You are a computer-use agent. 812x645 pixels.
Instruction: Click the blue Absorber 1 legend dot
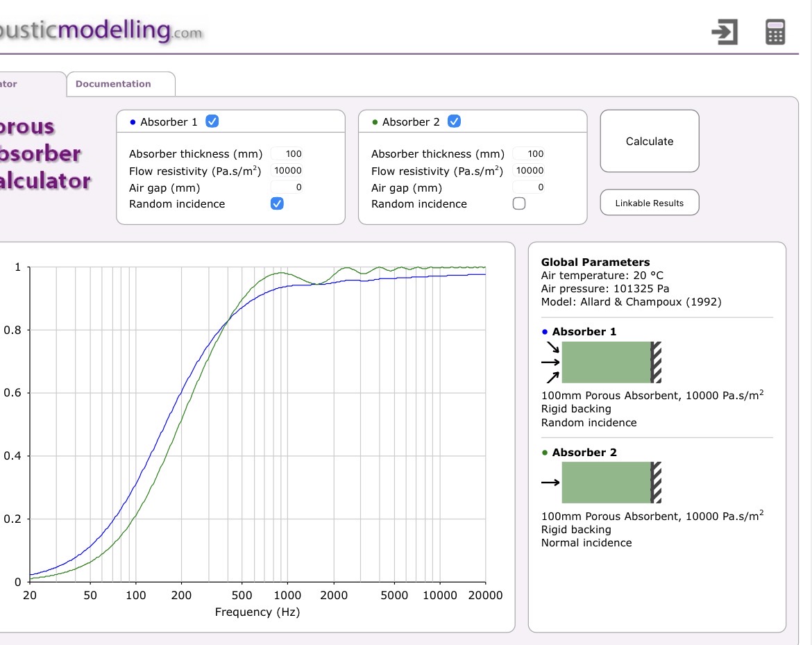click(133, 122)
